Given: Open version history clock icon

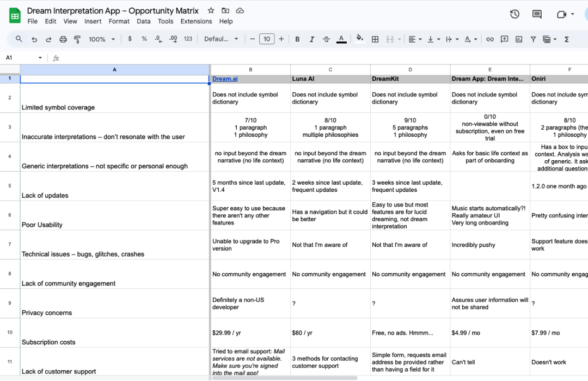Looking at the screenshot, I should click(514, 14).
